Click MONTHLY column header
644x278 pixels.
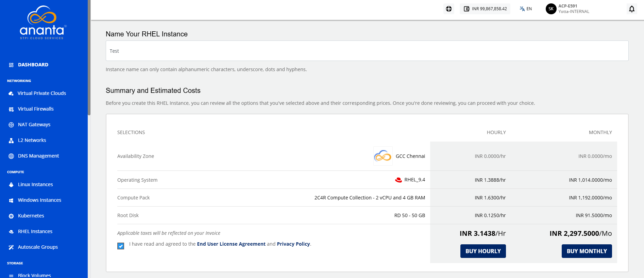click(600, 132)
